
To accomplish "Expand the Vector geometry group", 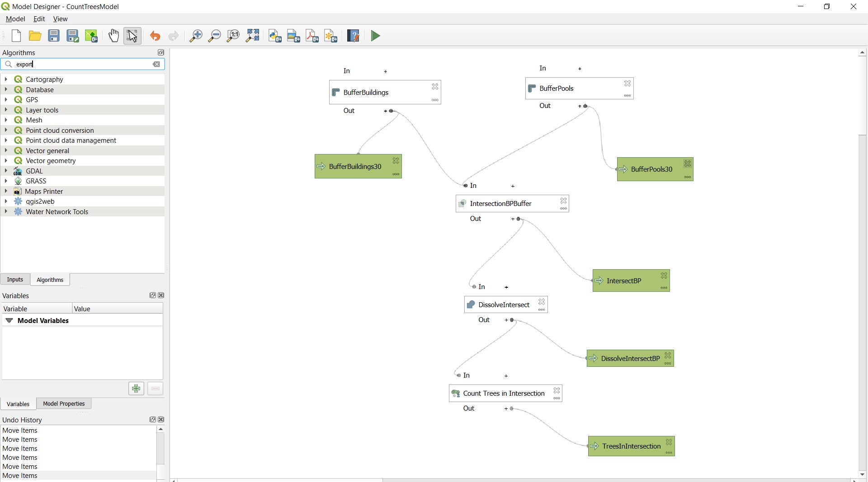I will pyautogui.click(x=6, y=160).
